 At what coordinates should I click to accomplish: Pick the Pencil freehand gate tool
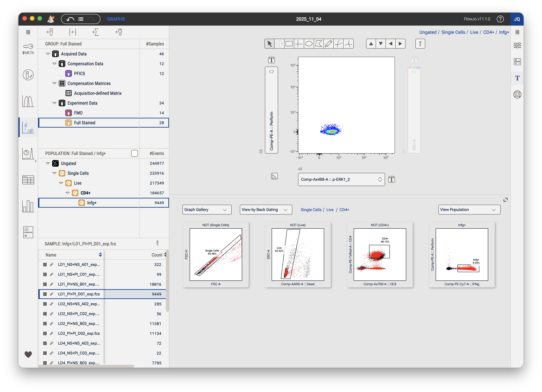coord(329,44)
